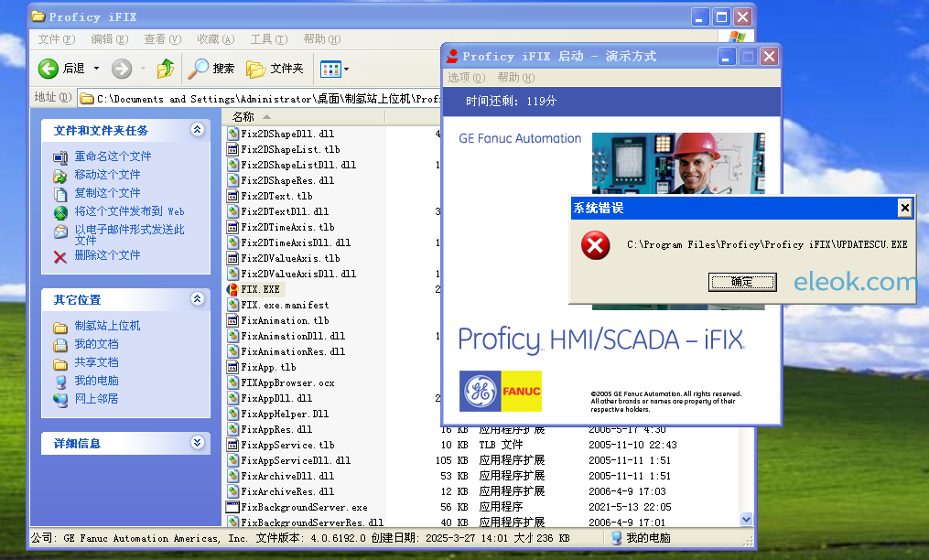Click the 网上邻居 network icon in sidebar

click(x=60, y=400)
